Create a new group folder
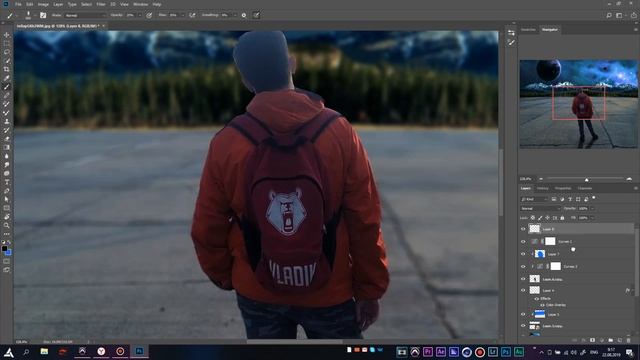The width and height of the screenshot is (640, 360). click(x=611, y=340)
